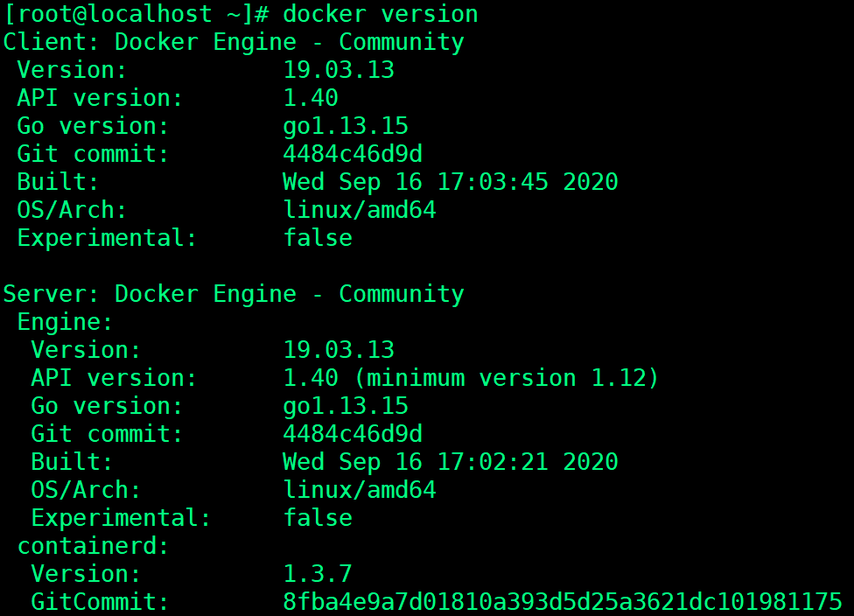854x616 pixels.
Task: Click the server linux/amd64 value
Action: (360, 490)
